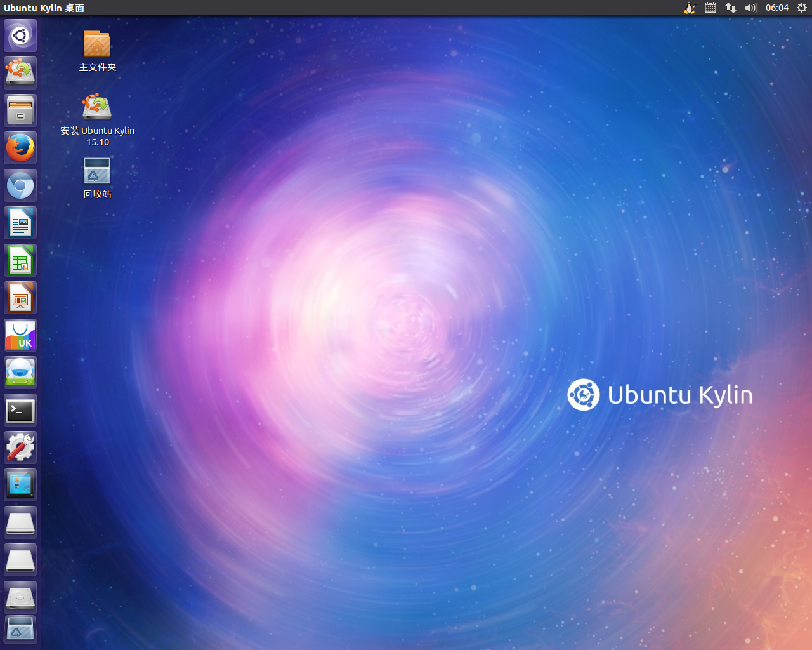The height and width of the screenshot is (650, 812).
Task: Open the workspace switcher launcher icon
Action: tap(20, 485)
